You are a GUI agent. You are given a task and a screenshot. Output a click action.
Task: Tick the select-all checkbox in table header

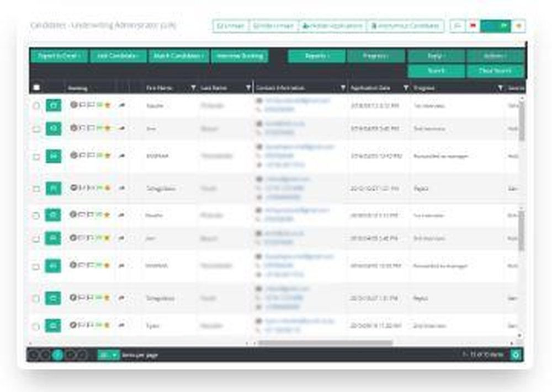click(36, 88)
